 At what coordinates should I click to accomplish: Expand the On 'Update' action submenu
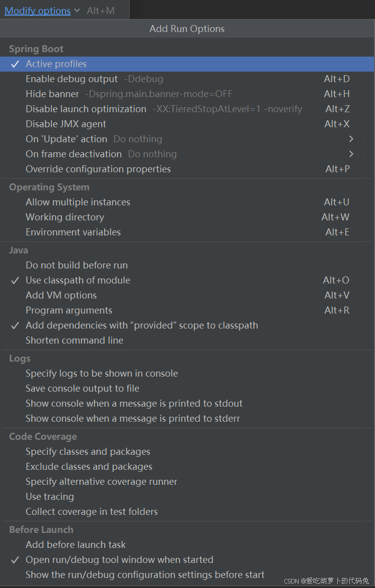[66, 139]
